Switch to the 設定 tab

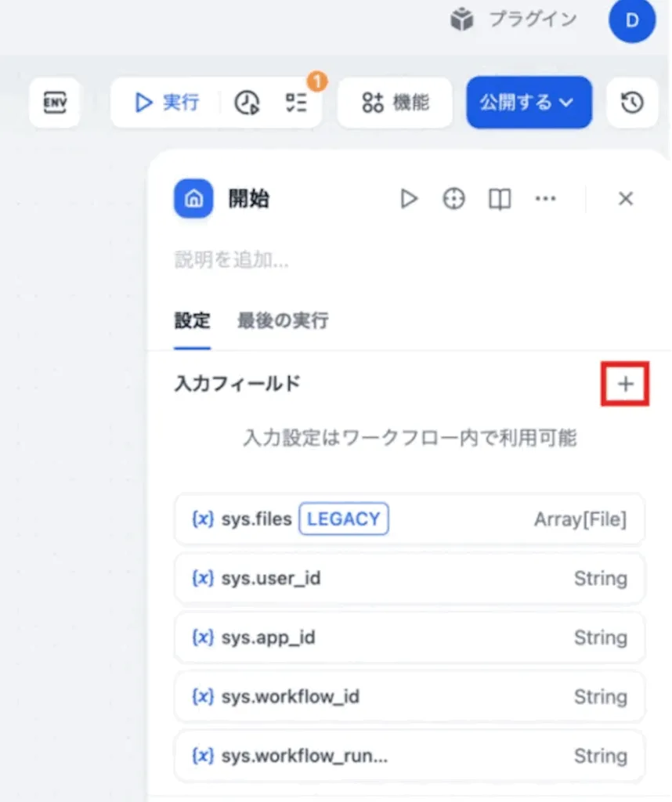[x=192, y=320]
